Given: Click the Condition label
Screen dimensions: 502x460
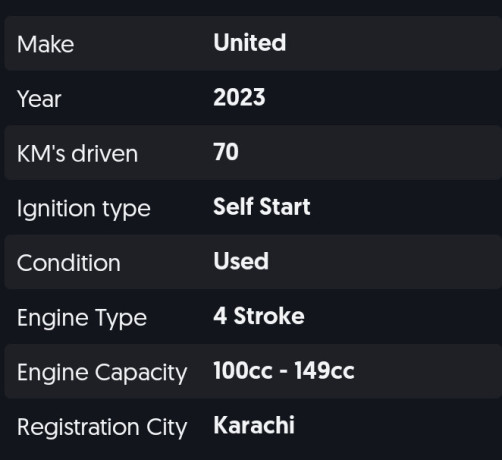Looking at the screenshot, I should point(69,263).
